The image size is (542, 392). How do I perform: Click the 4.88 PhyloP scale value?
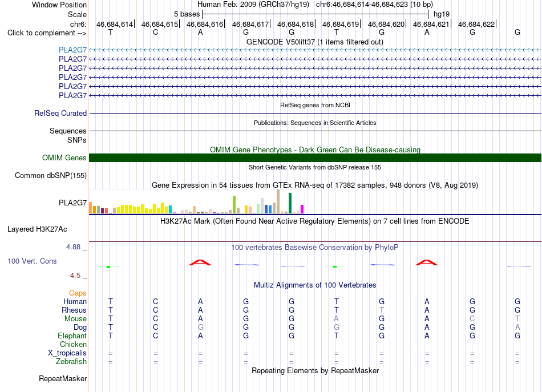73,247
